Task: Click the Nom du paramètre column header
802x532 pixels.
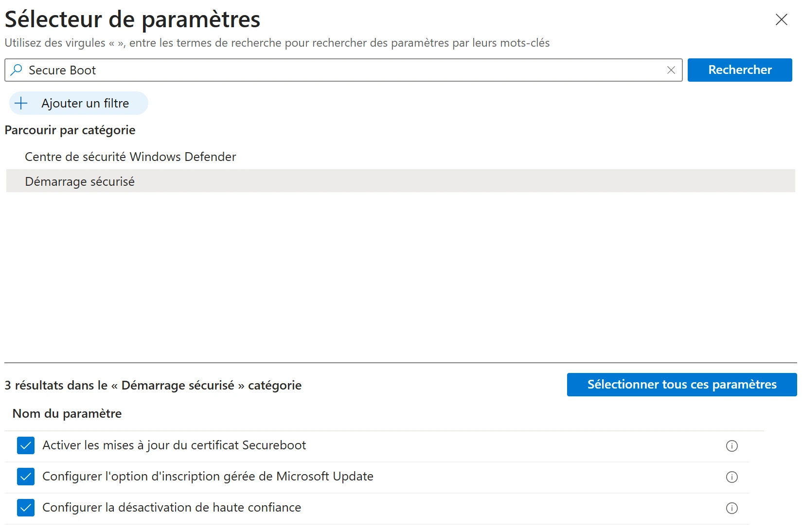Action: click(x=67, y=414)
